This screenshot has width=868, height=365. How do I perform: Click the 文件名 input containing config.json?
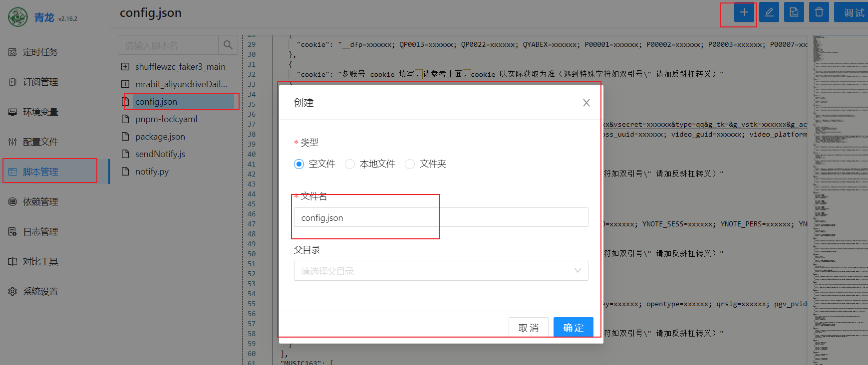point(441,217)
